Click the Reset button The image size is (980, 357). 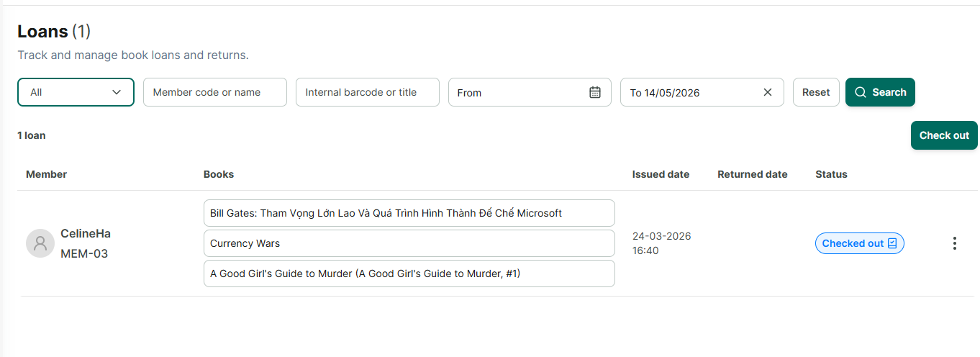click(x=816, y=92)
